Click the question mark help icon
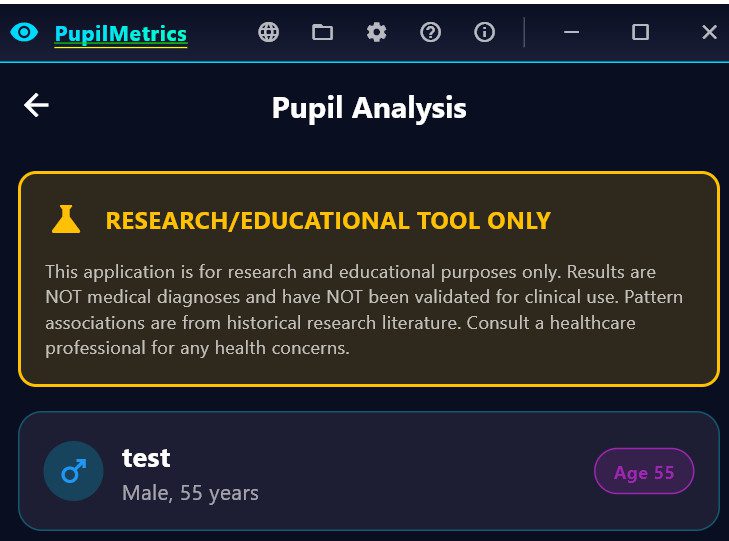Screen dimensions: 729x541 point(430,32)
